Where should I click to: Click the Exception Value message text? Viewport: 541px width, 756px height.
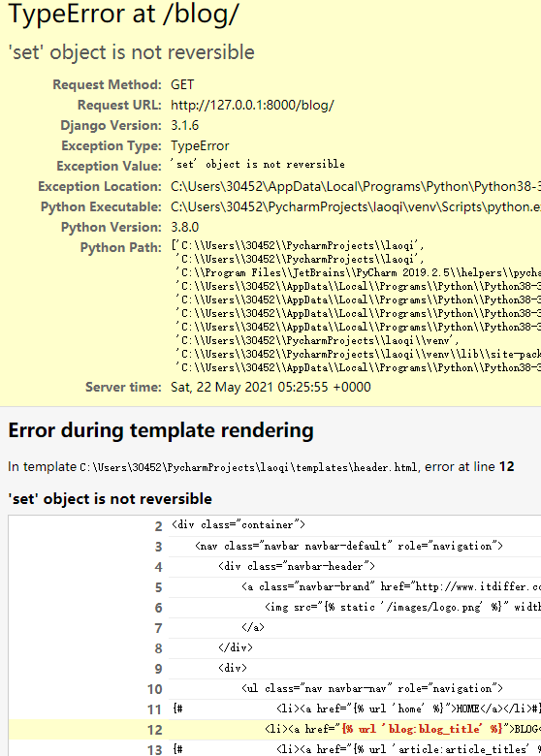pos(258,165)
